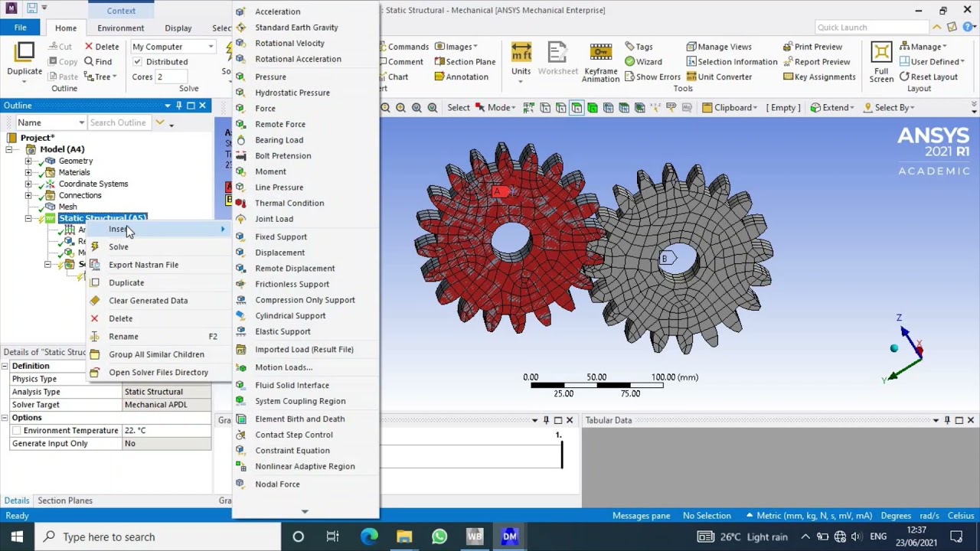
Task: Expand Coordinate Systems tree node
Action: pyautogui.click(x=28, y=184)
